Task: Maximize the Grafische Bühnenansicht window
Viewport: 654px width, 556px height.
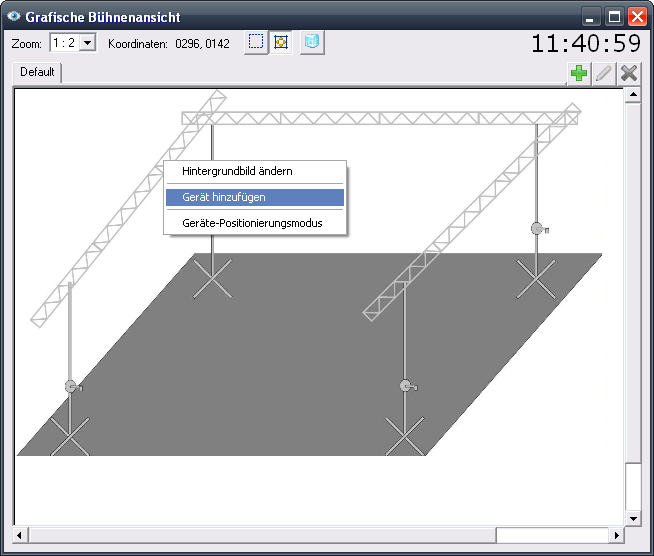Action: coord(615,17)
